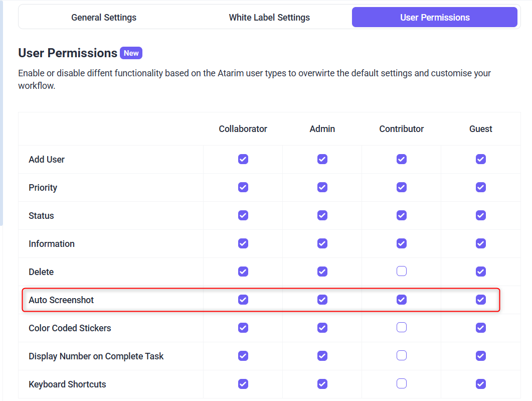This screenshot has width=532, height=401.
Task: Uncheck Add User for Collaborator
Action: click(243, 159)
